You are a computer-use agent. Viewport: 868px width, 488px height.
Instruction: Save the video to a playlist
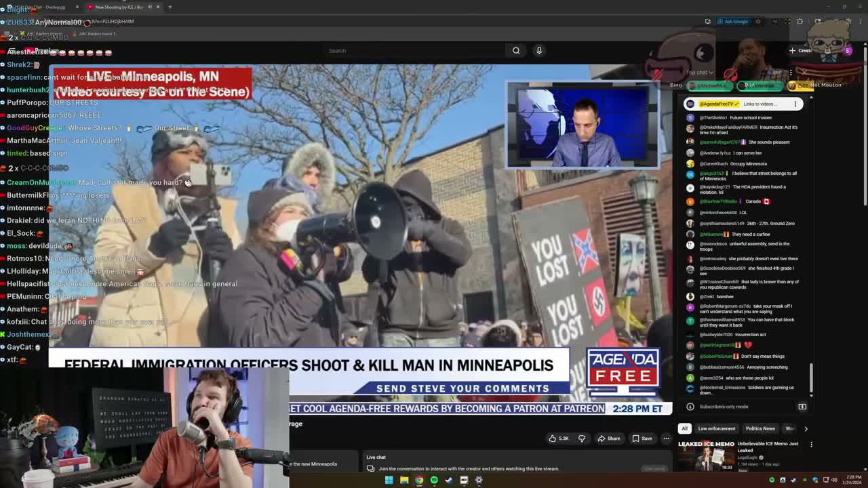pos(642,439)
